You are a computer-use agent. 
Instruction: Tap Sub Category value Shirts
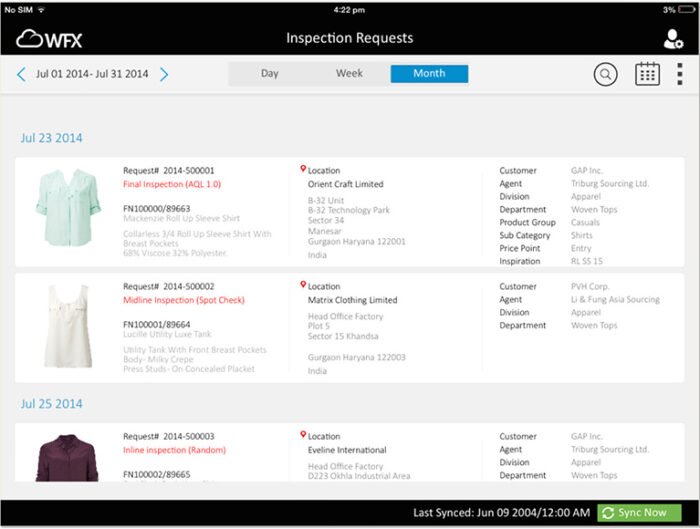click(582, 235)
